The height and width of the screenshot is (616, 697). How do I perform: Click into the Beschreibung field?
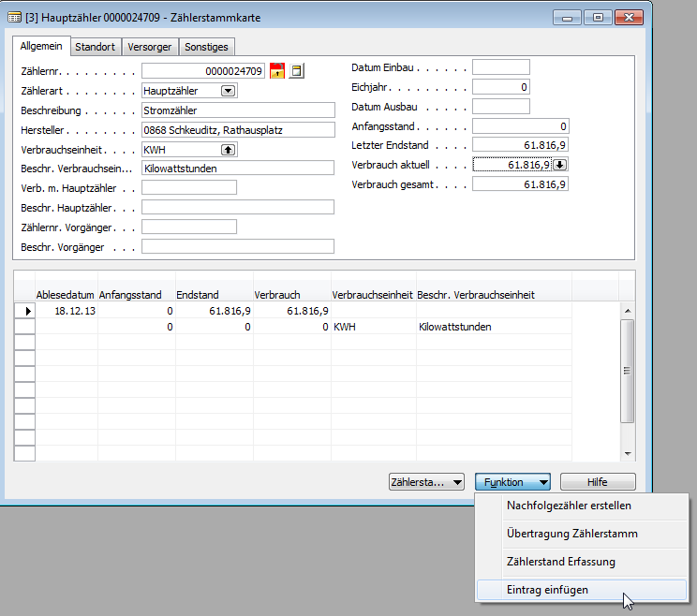click(238, 110)
